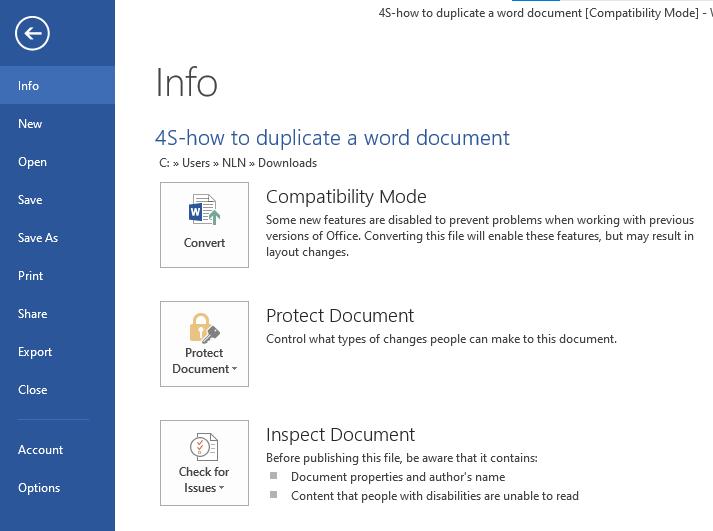Open the New menu item

coord(57,124)
